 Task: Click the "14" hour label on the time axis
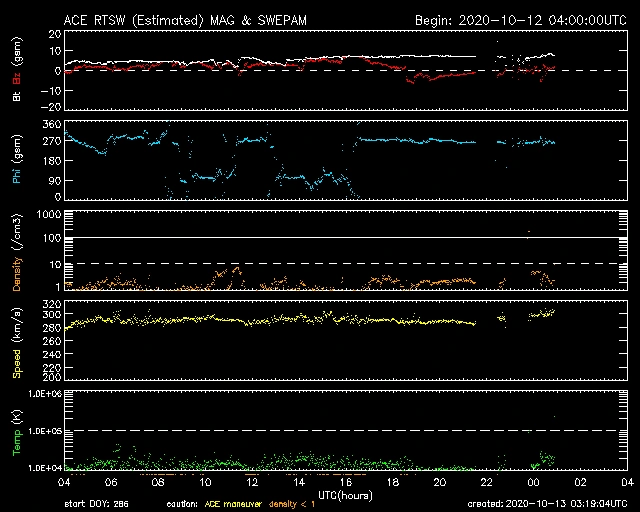[299, 483]
